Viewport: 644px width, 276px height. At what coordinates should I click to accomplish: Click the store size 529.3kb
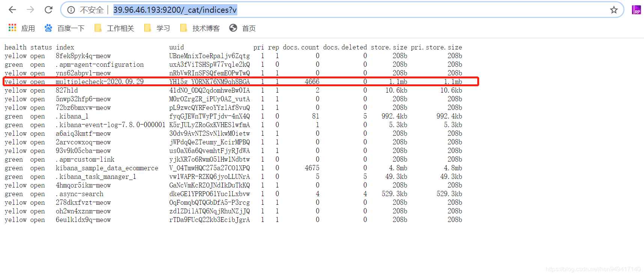tap(394, 194)
